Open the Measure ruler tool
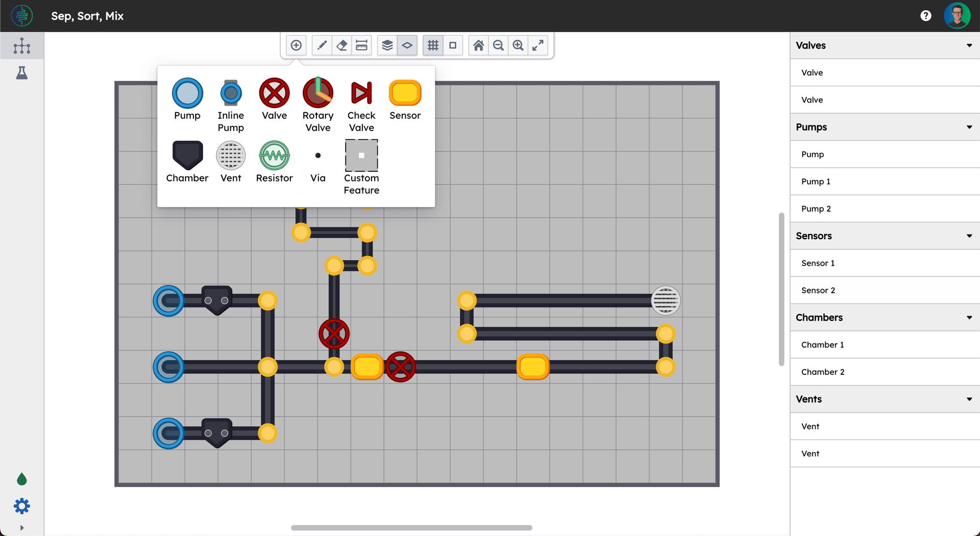 (x=362, y=45)
